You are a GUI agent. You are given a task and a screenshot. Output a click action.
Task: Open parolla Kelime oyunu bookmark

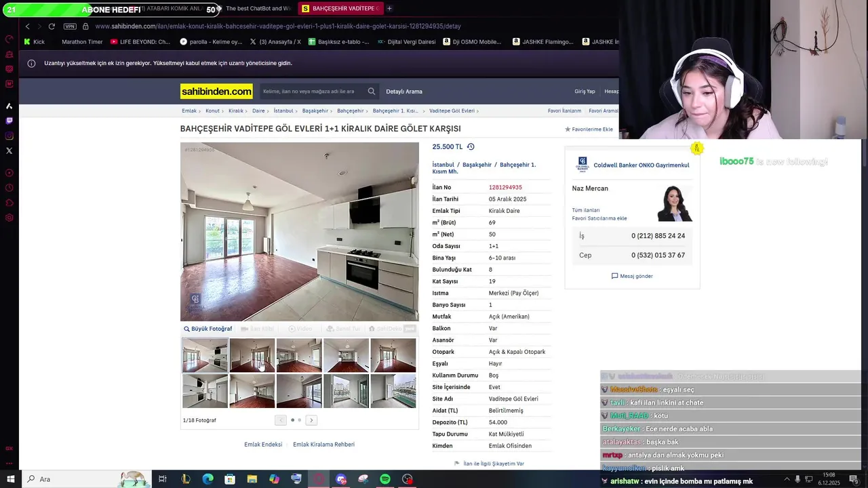pyautogui.click(x=211, y=41)
